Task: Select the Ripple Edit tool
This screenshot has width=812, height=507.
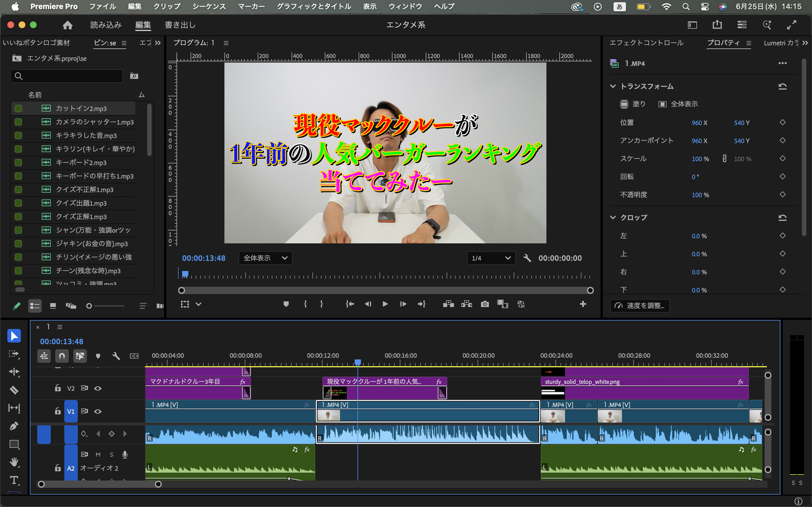Action: coord(14,372)
